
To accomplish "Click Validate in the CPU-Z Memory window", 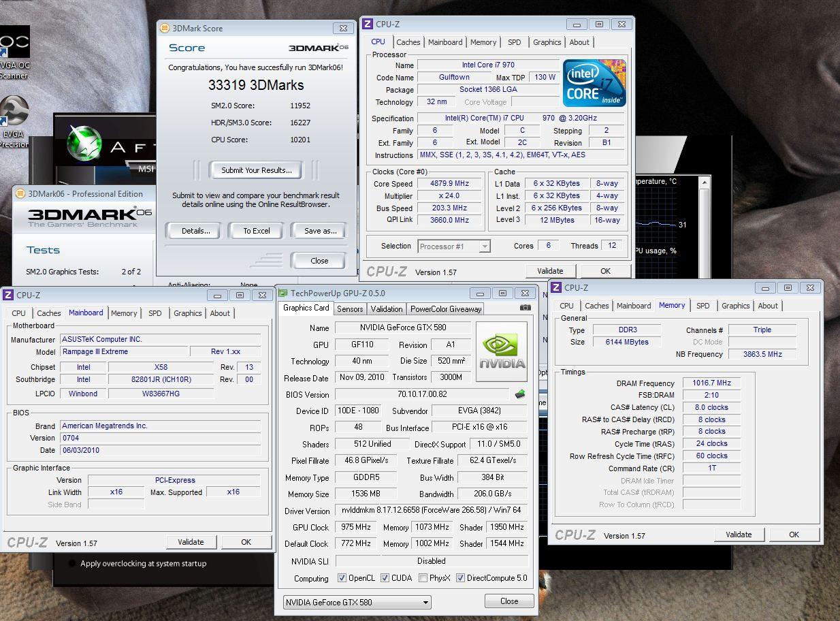I will (x=739, y=535).
